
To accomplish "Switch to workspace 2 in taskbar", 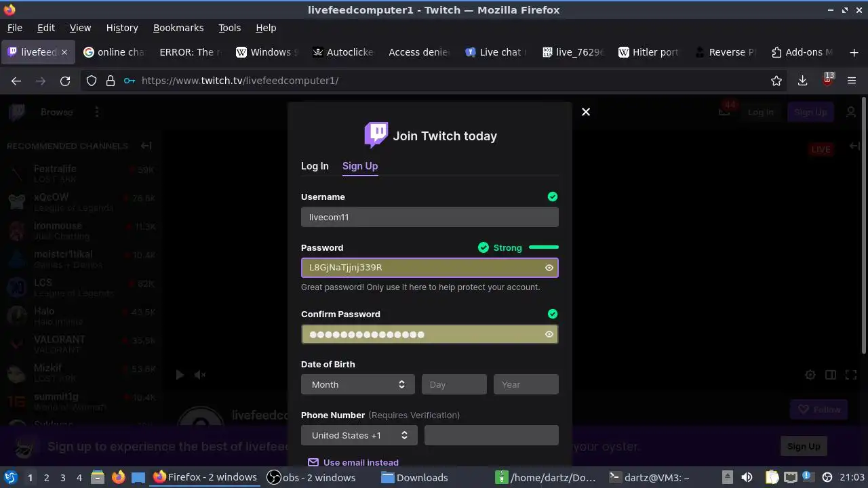I will tap(46, 478).
